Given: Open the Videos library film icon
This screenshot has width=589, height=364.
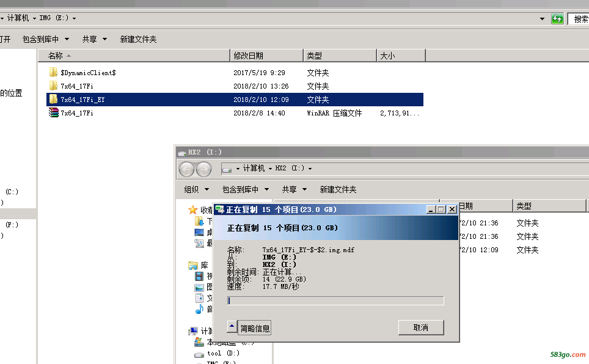Looking at the screenshot, I should click(x=199, y=277).
